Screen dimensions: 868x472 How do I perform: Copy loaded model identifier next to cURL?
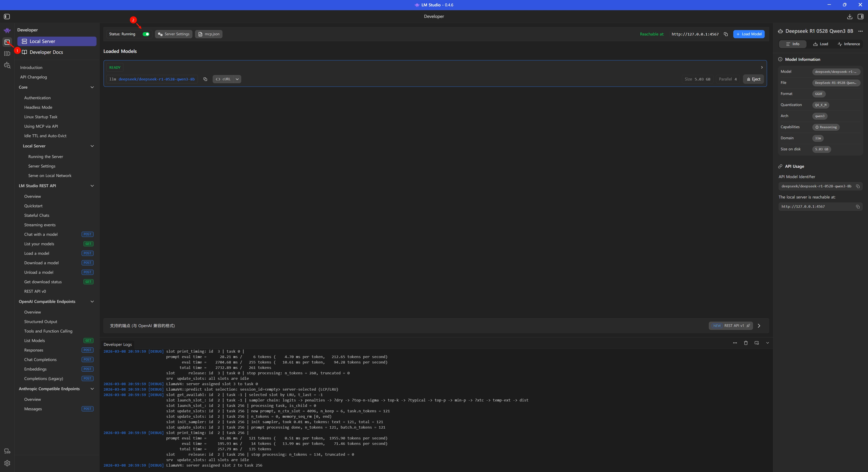205,79
